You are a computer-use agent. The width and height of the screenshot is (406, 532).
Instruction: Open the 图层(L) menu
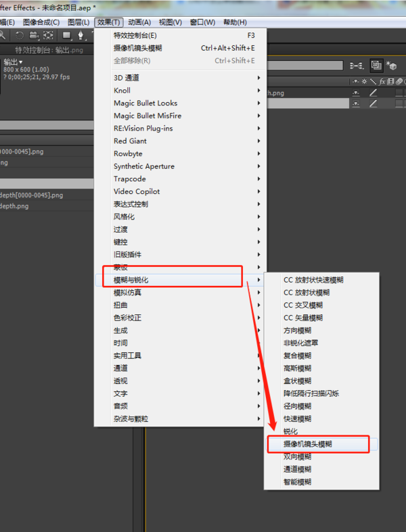tap(78, 22)
